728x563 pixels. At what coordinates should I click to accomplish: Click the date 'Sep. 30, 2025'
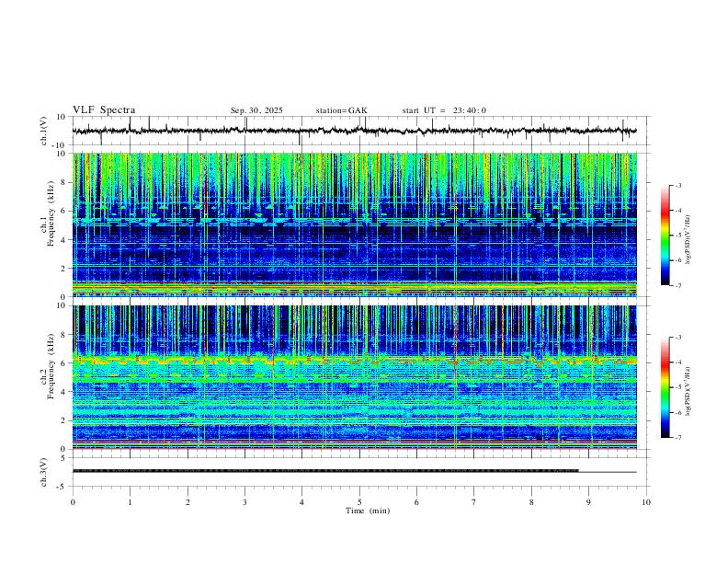coord(256,110)
